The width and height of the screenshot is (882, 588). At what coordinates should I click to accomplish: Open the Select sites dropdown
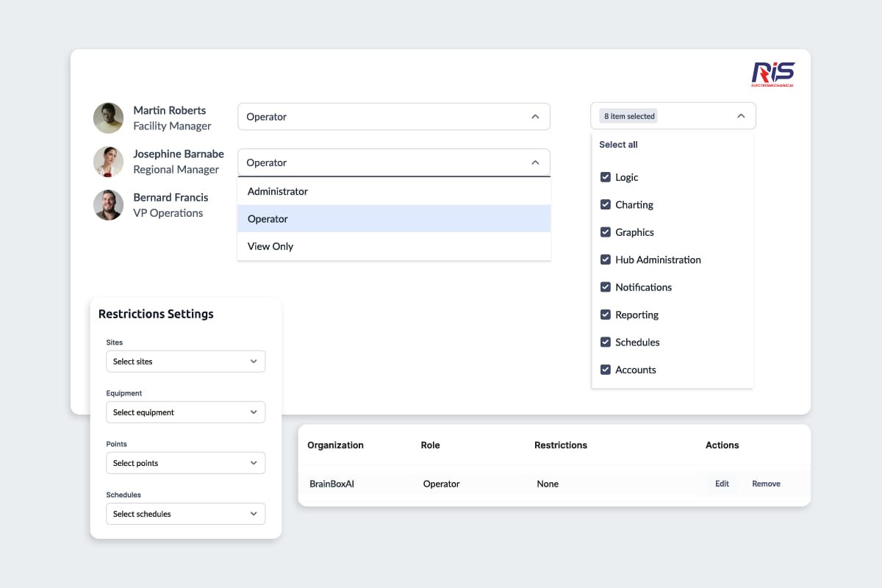tap(185, 362)
